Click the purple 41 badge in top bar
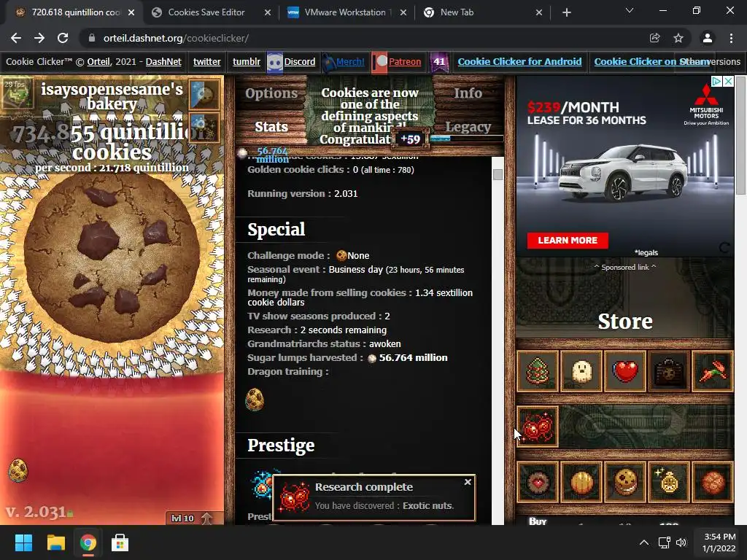The image size is (747, 560). (439, 62)
